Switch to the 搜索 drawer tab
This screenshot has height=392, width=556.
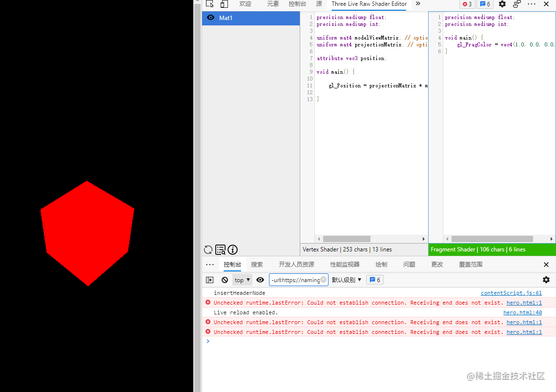(257, 265)
